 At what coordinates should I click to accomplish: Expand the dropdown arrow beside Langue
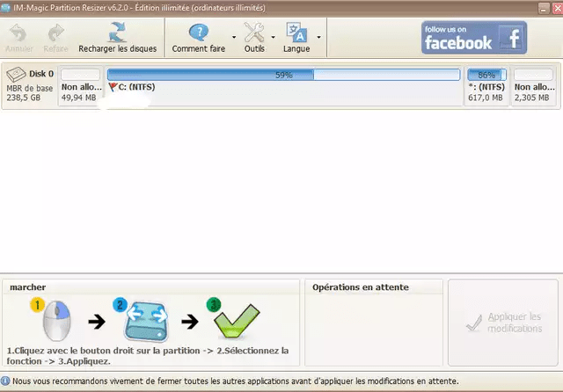[318, 37]
